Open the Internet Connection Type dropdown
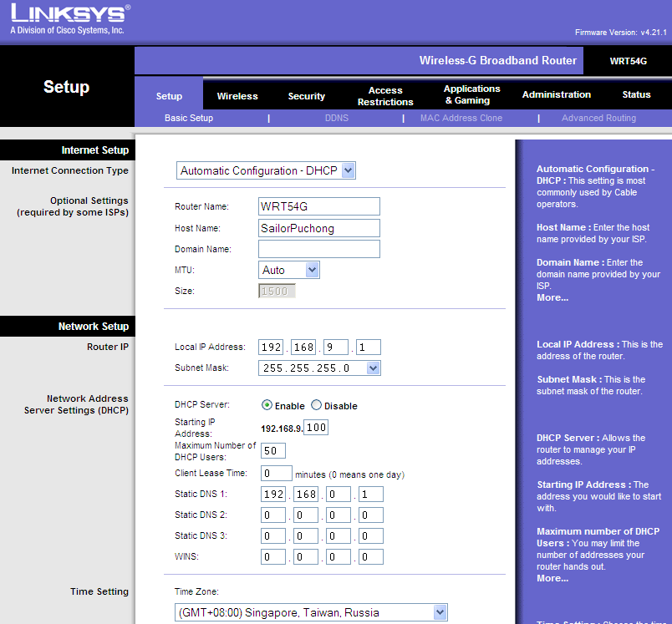 tap(267, 170)
